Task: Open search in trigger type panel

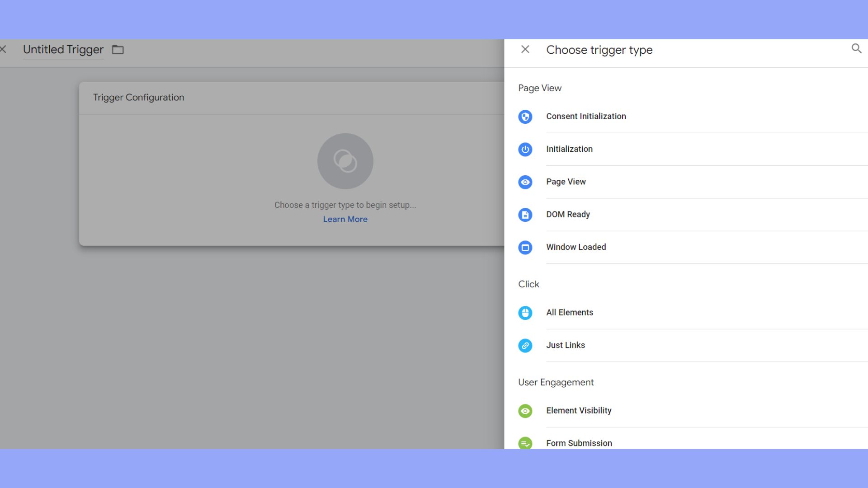Action: 856,49
